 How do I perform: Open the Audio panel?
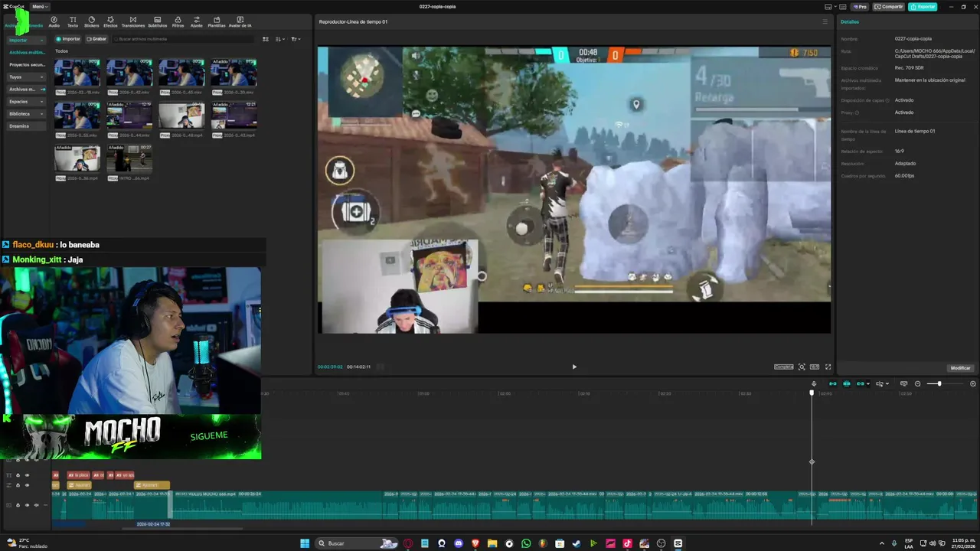point(54,21)
